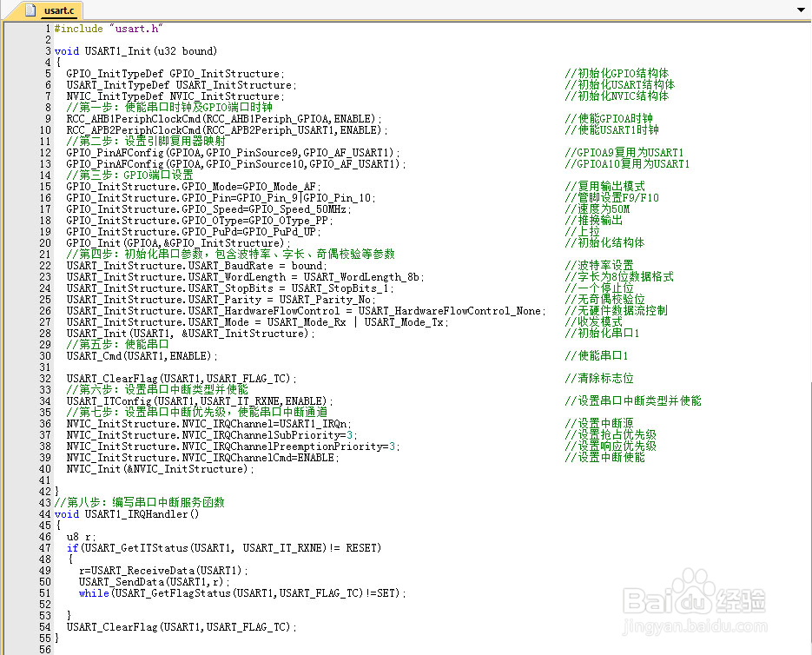The height and width of the screenshot is (655, 812).
Task: Click the side comment //初始化GPIO结构体
Action: click(617, 74)
